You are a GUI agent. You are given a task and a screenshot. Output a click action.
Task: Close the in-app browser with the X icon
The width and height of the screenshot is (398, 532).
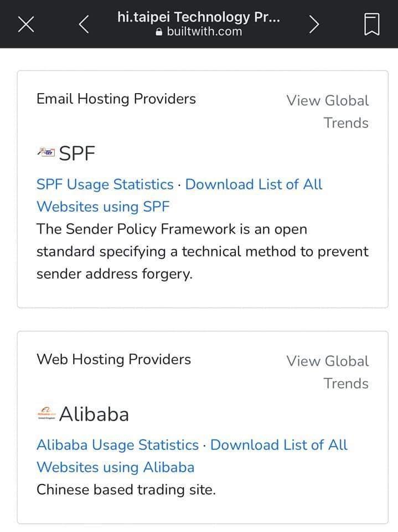(x=26, y=24)
